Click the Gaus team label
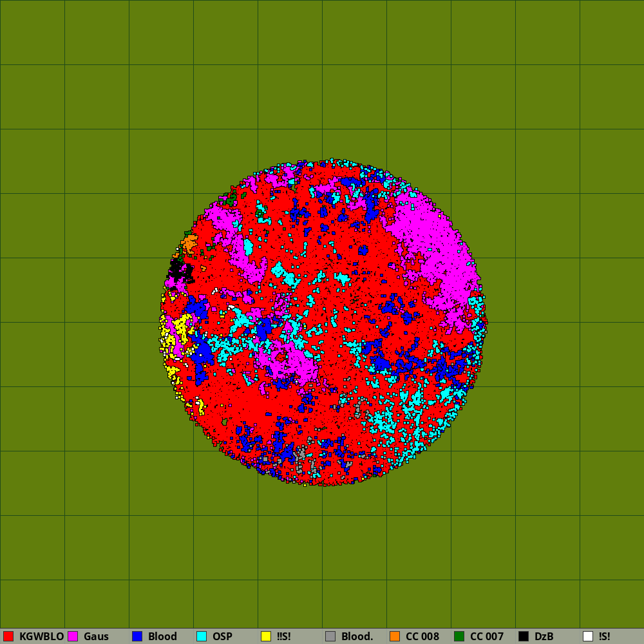 [96, 636]
